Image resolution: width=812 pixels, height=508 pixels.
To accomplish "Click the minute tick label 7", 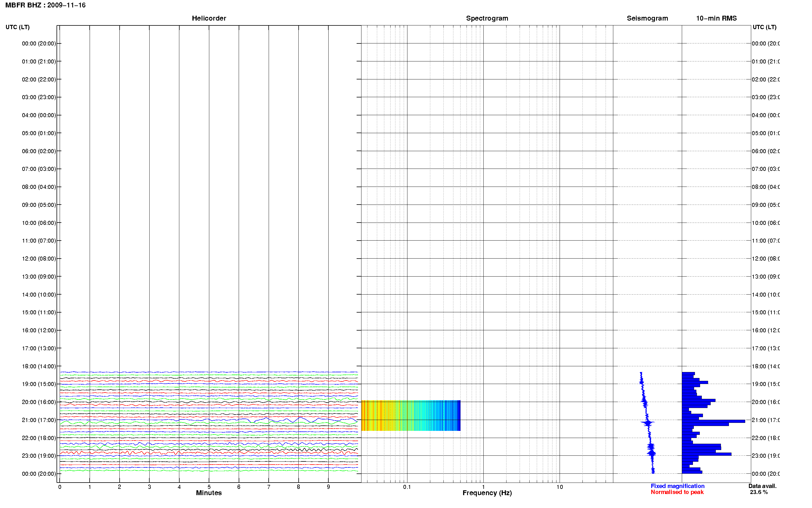I will [269, 487].
